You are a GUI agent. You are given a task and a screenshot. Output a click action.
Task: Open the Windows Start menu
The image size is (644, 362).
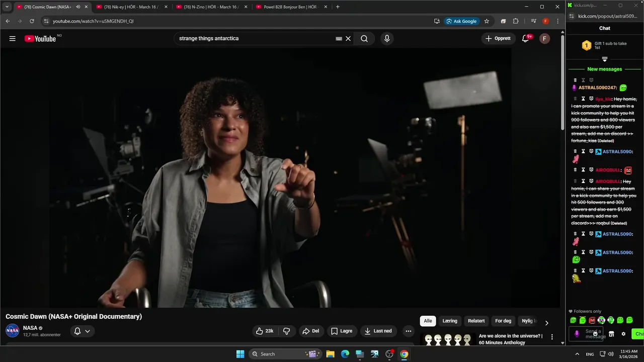[240, 354]
